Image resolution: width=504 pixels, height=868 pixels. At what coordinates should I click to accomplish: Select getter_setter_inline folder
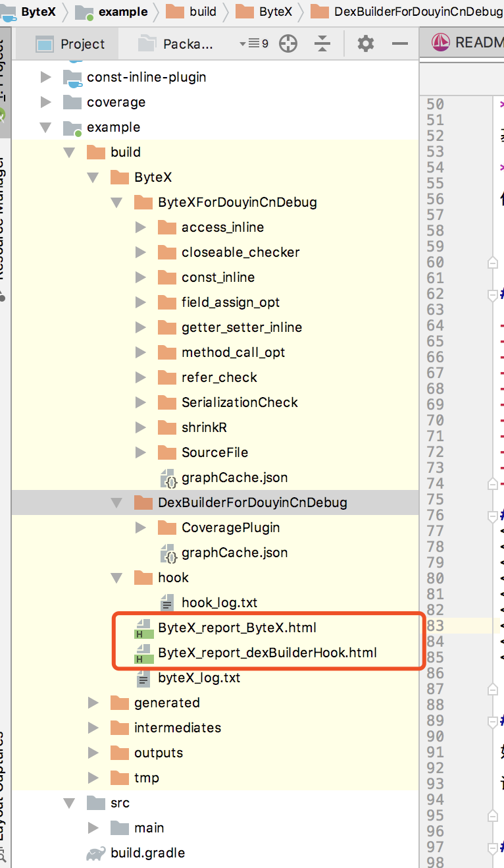coord(214,328)
